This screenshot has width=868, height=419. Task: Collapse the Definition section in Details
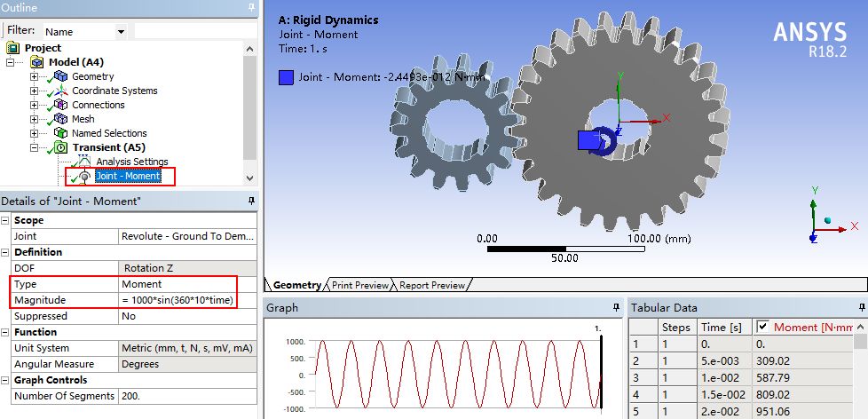(5, 252)
